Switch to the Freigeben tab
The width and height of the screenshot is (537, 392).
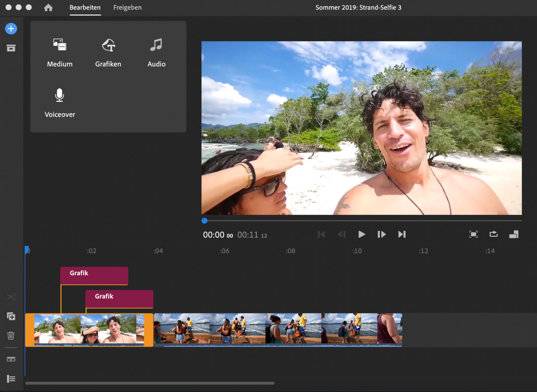[x=127, y=8]
